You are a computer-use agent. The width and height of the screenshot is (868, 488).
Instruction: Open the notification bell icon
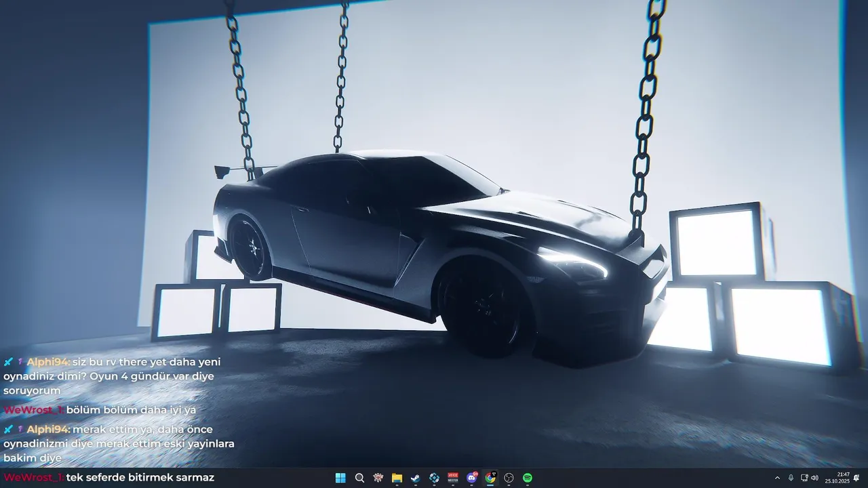[856, 478]
